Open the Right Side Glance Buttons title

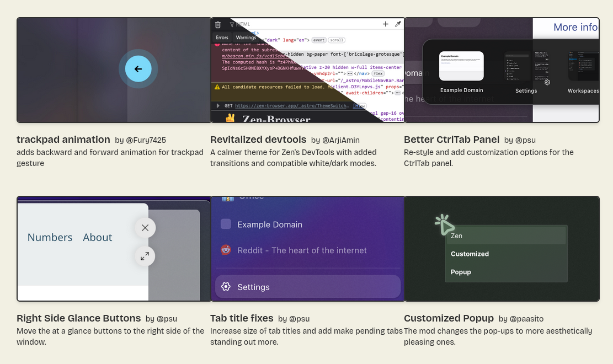click(78, 318)
